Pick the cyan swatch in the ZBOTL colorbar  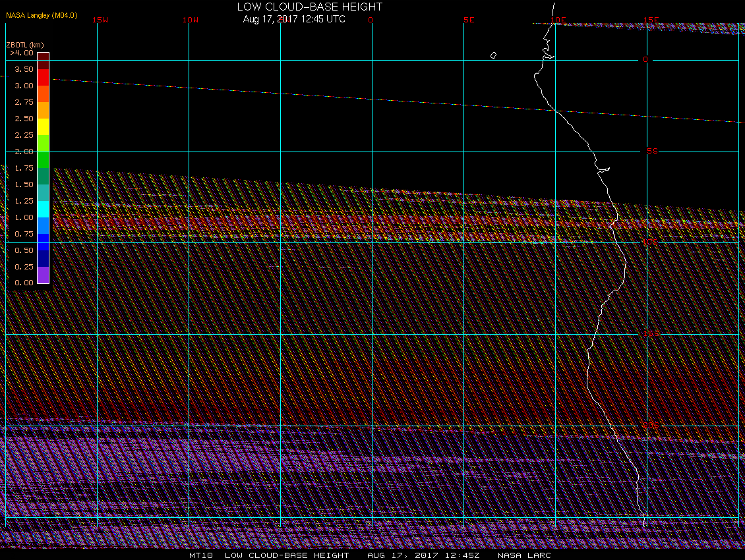43,209
